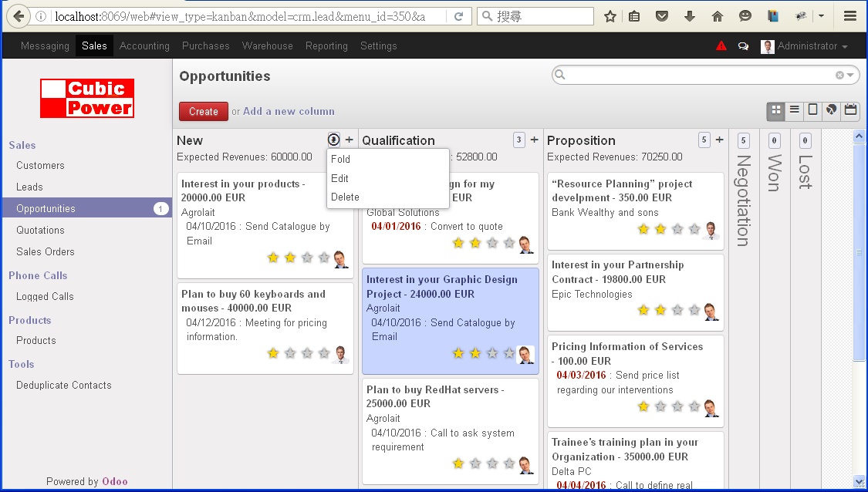Set third star on Resource Planning project card
Viewport: 868px width, 492px height.
677,228
